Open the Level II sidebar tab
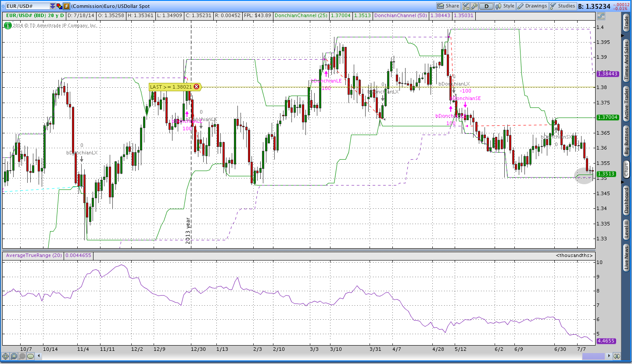This screenshot has height=364, width=632. (626, 230)
